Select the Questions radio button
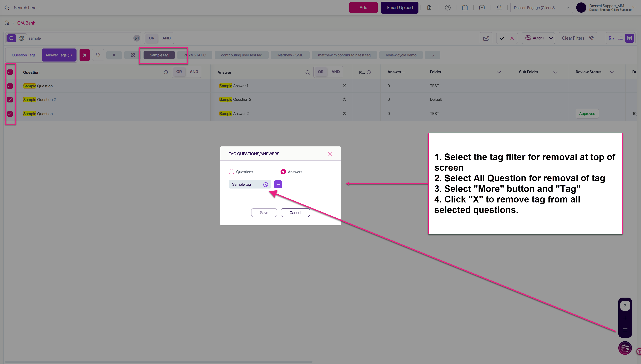 (232, 172)
